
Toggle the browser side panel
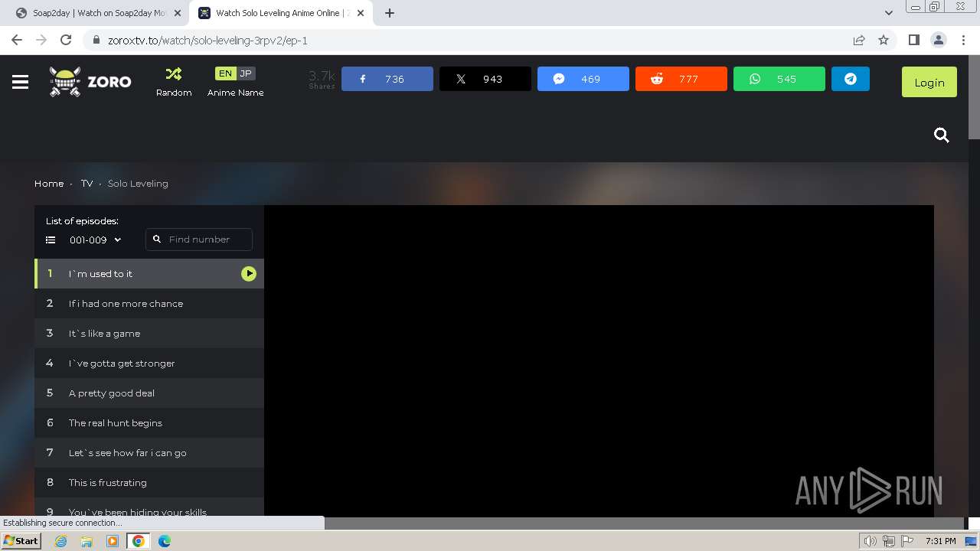coord(913,40)
